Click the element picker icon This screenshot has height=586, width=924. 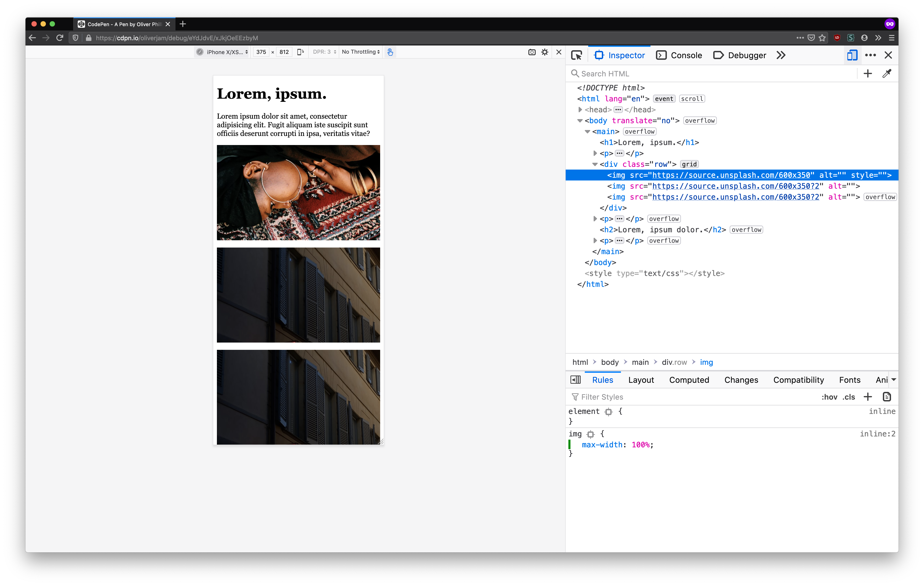pos(576,55)
